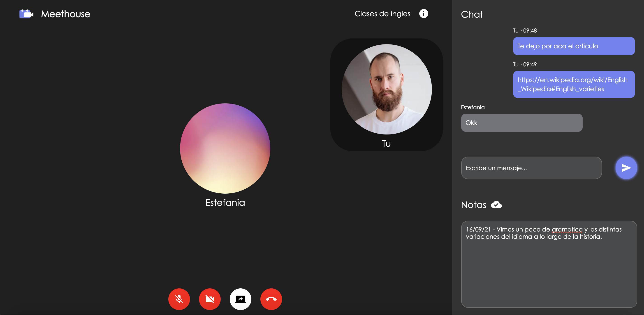This screenshot has height=315, width=644.
Task: Turn on the camera button
Action: point(210,299)
